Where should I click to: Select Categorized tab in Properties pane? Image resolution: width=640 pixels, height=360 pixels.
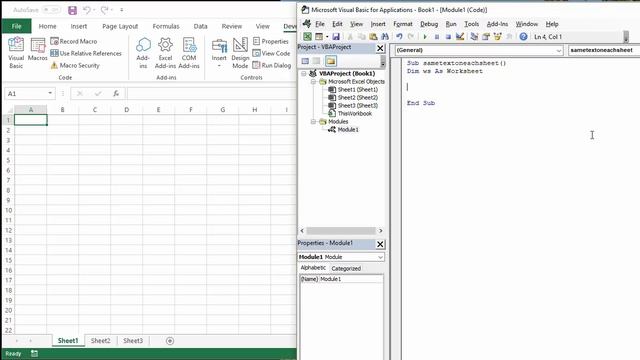tap(346, 269)
